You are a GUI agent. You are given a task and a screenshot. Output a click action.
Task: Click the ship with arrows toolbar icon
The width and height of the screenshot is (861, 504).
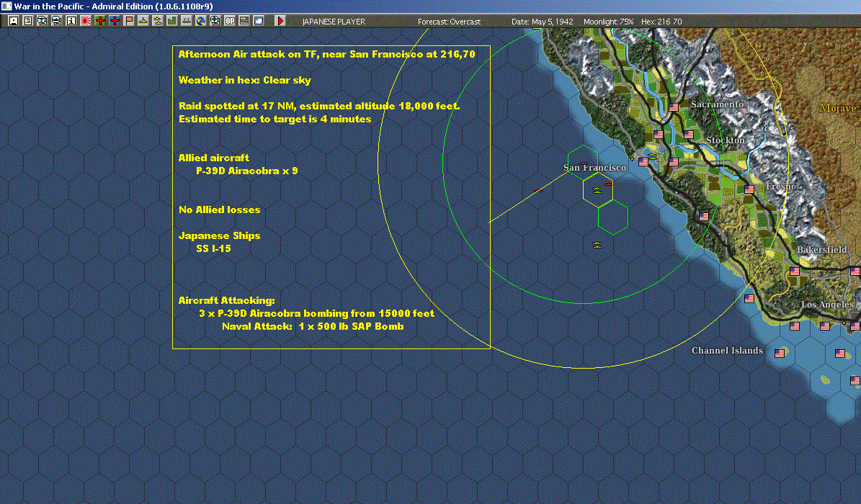(x=187, y=21)
